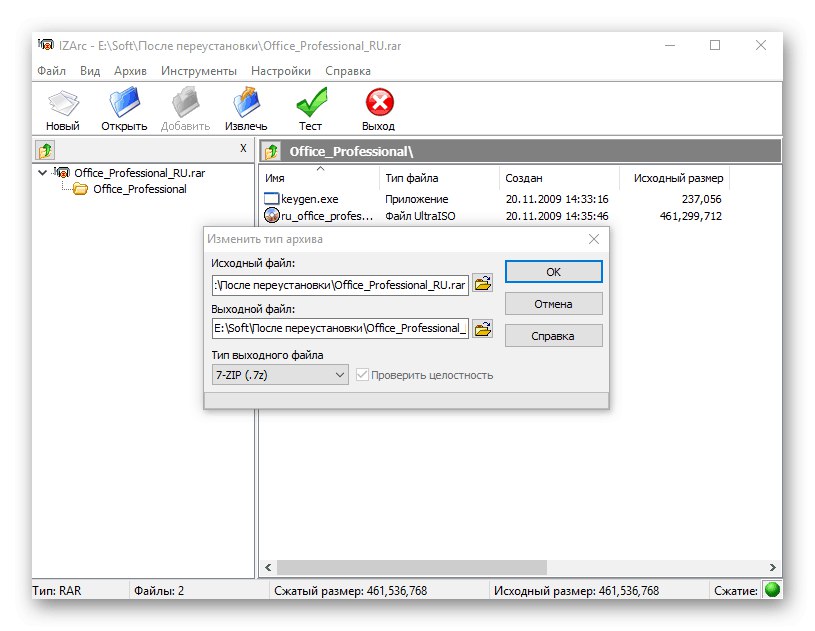Screen dimensions: 815x631
Task: Click the 20.11.2009 14:33:16 date cell
Action: 557,199
